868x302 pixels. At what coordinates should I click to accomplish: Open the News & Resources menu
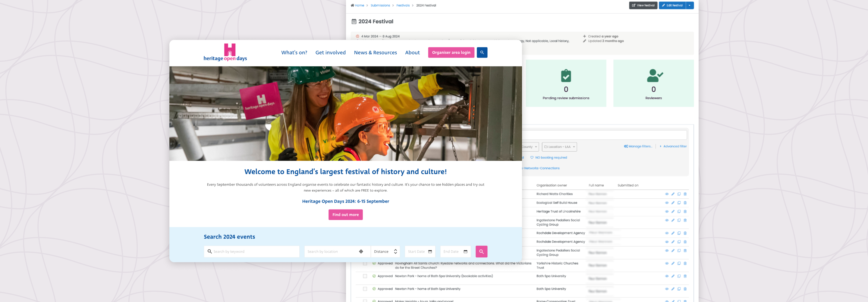tap(375, 52)
